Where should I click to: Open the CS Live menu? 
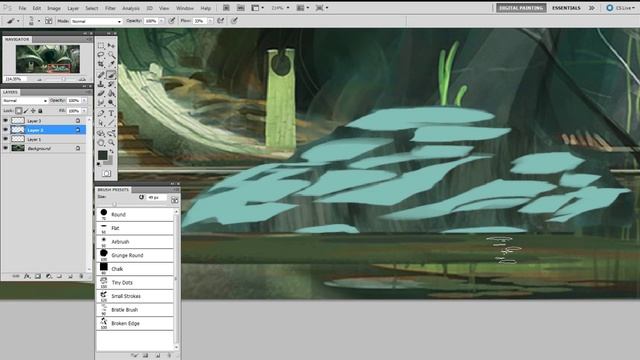(x=620, y=8)
